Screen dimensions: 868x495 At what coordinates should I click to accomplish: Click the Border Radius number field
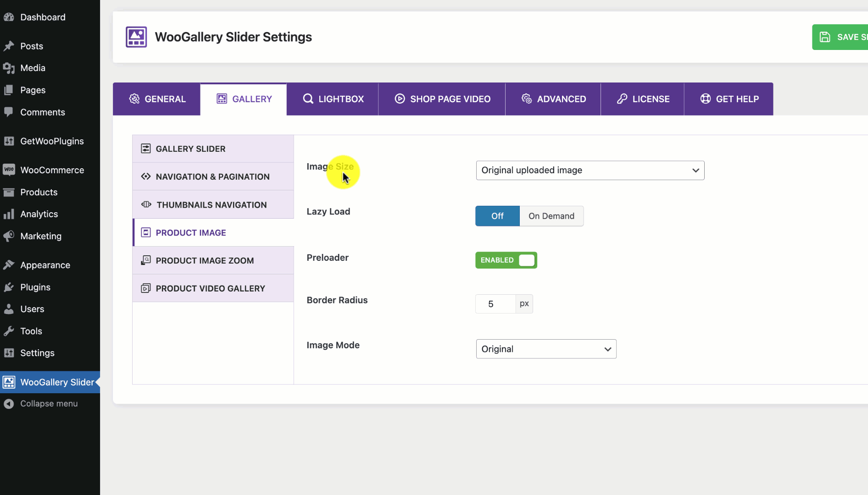point(495,304)
